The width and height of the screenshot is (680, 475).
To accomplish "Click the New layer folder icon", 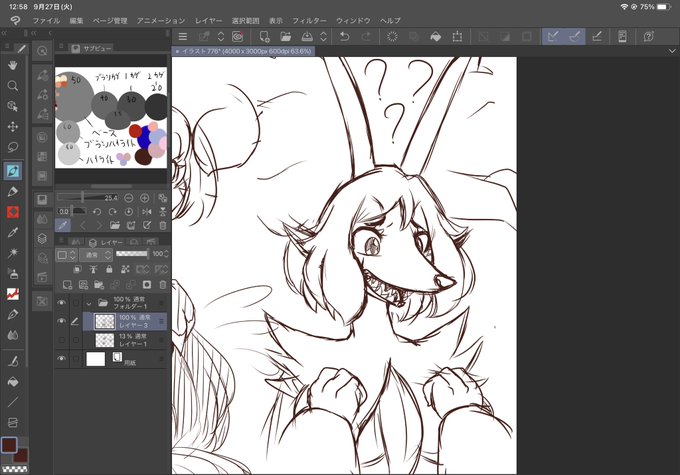I will coord(99,285).
